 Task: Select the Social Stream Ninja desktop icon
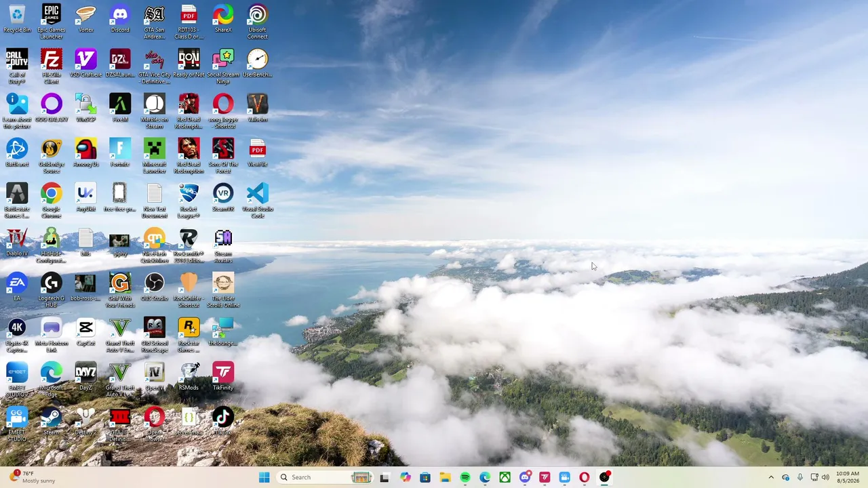click(223, 66)
